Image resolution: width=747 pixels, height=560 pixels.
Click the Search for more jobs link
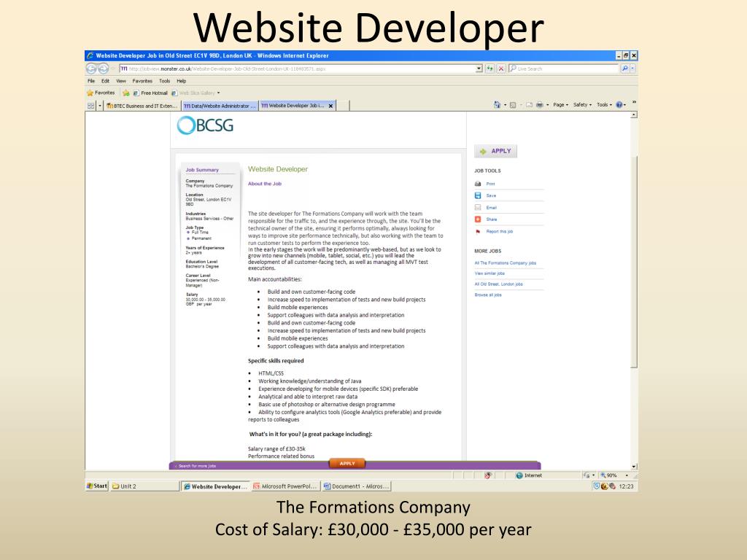pos(196,466)
